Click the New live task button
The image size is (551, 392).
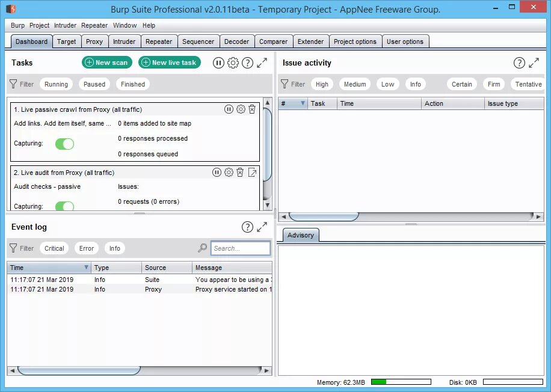tap(170, 63)
